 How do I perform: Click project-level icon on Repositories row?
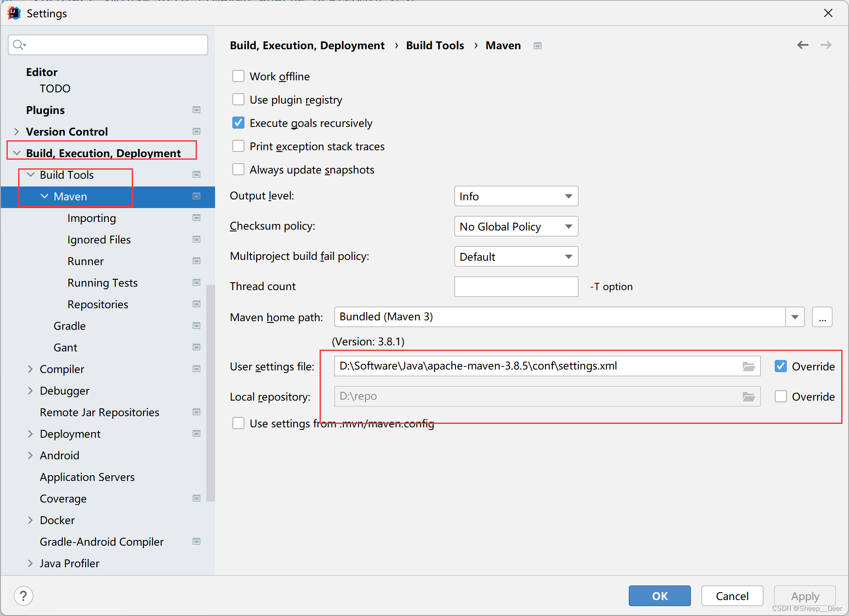(196, 304)
